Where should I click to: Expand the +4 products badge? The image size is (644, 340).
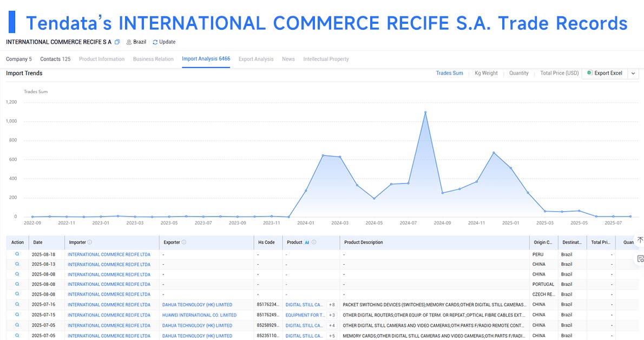[332, 325]
